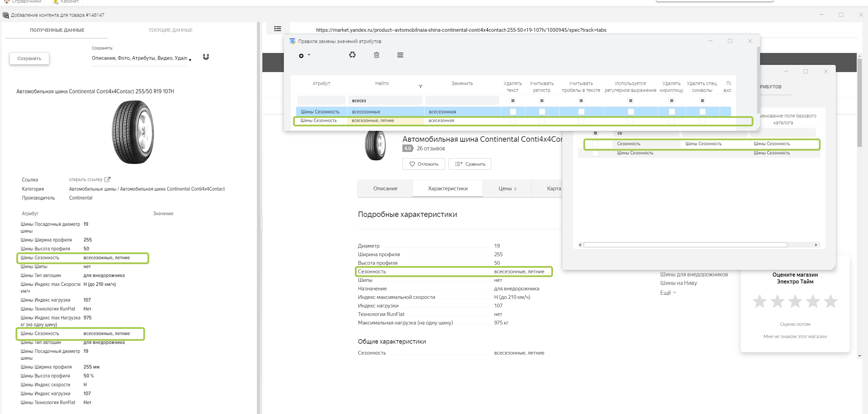
Task: Open the external link icon next to открыть ссылку
Action: coord(107,179)
